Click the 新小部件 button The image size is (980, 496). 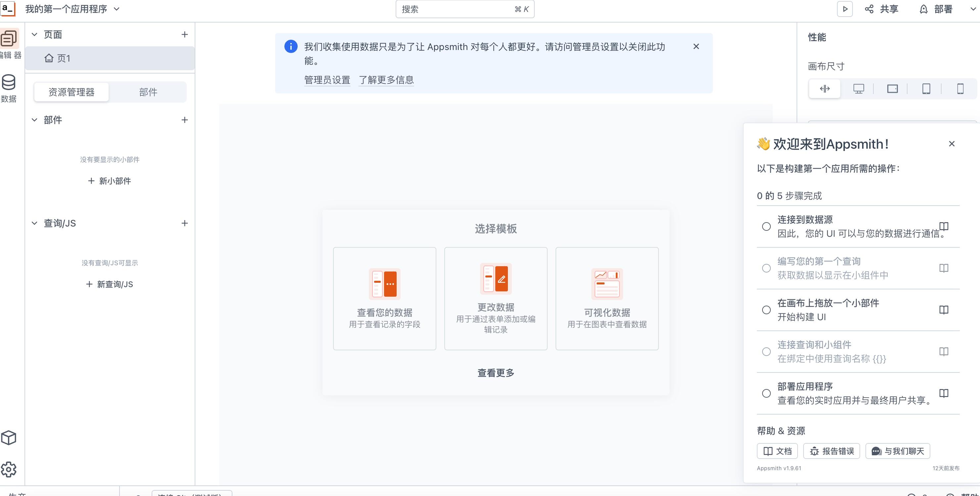(x=110, y=181)
